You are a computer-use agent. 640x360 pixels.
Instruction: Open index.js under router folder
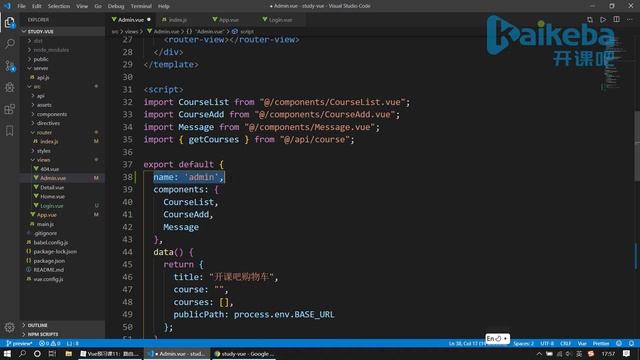(x=62, y=142)
